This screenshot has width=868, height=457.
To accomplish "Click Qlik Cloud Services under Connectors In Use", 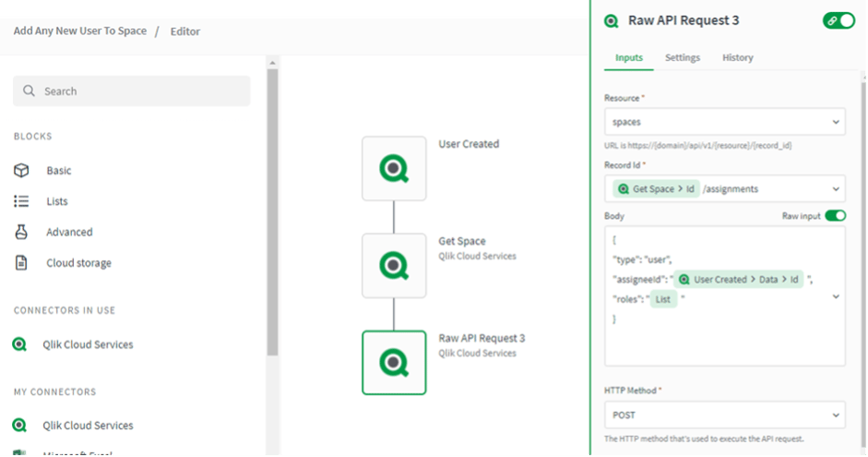I will pos(88,344).
